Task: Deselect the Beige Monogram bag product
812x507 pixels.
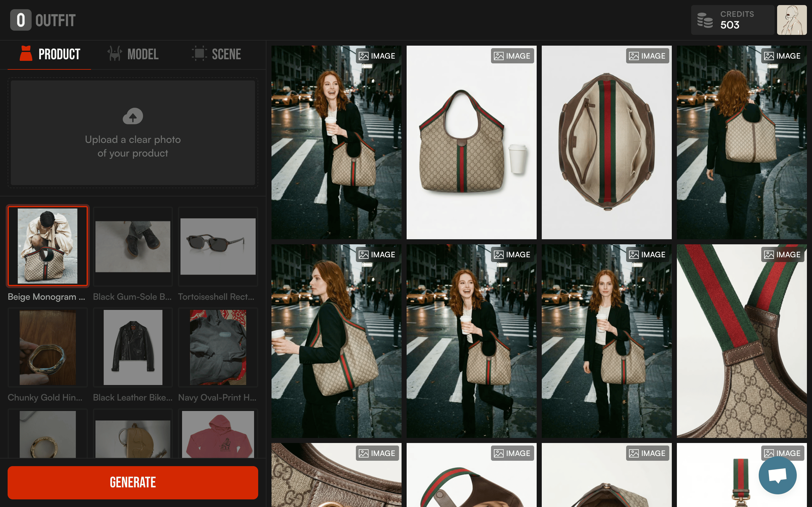Action: tap(48, 247)
